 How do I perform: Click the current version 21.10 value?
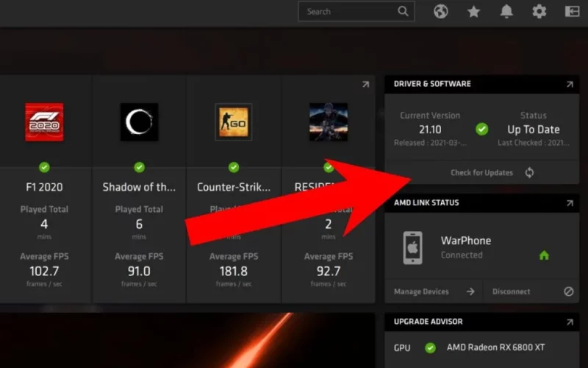(x=430, y=130)
